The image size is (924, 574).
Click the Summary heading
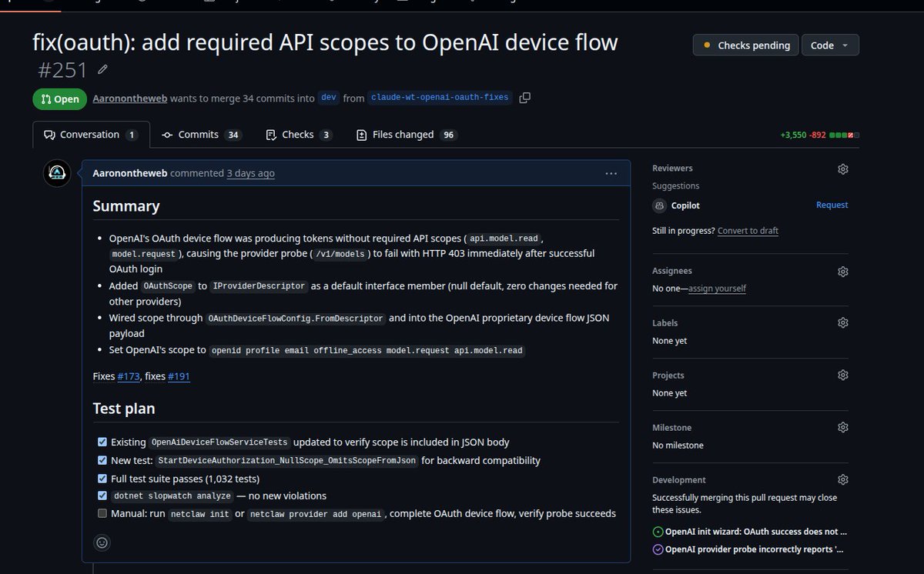(126, 206)
